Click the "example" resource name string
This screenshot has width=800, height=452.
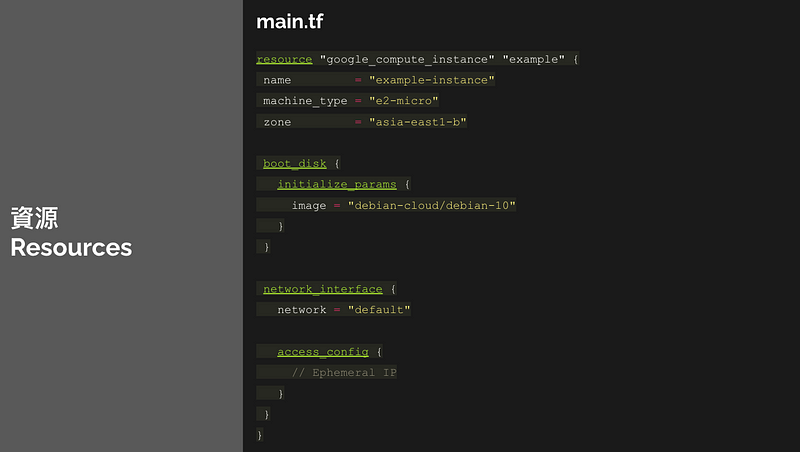pos(534,59)
